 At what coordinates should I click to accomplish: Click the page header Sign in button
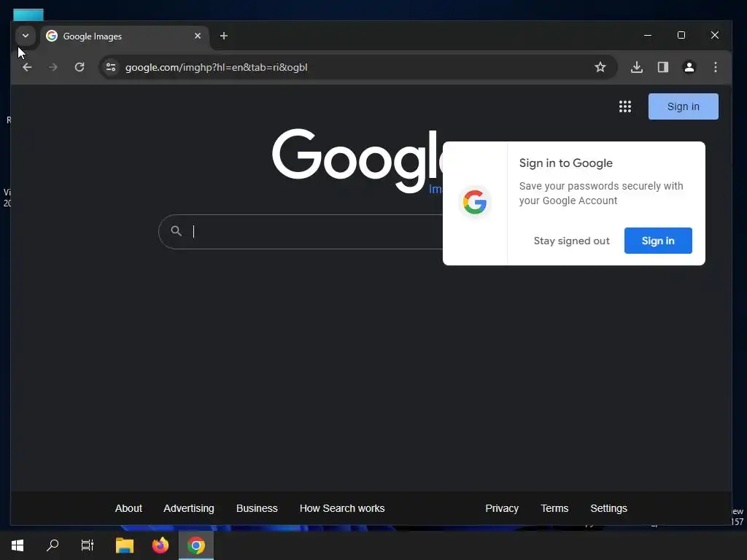pos(683,106)
